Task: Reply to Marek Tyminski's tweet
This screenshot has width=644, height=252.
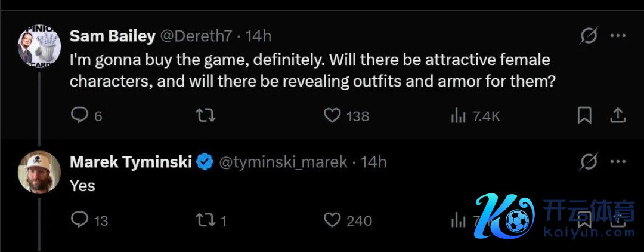Action: pyautogui.click(x=79, y=220)
